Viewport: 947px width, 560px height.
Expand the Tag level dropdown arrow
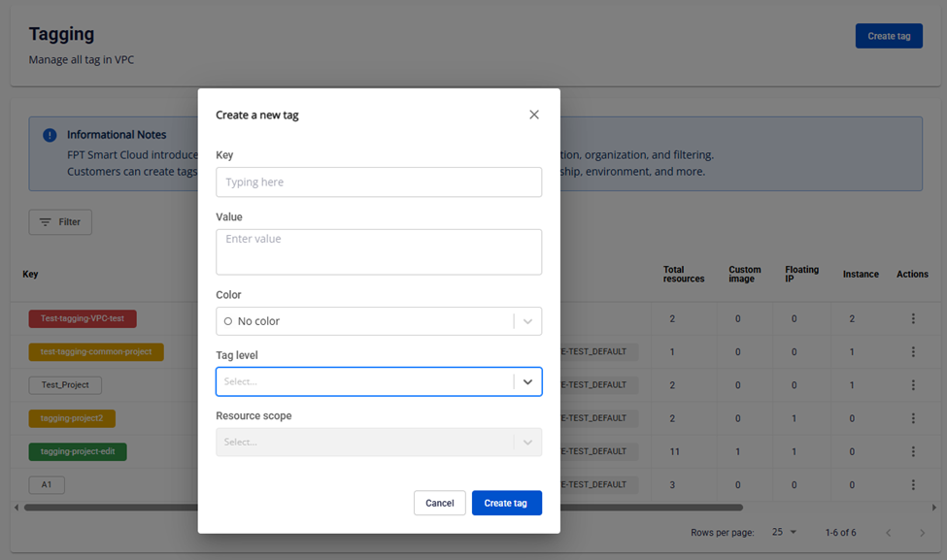click(527, 381)
